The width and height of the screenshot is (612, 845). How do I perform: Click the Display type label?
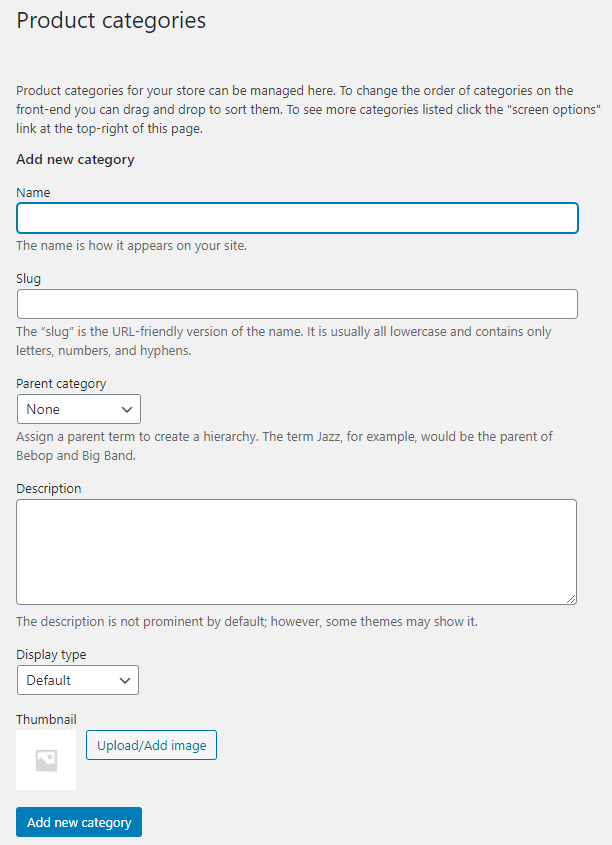point(51,655)
